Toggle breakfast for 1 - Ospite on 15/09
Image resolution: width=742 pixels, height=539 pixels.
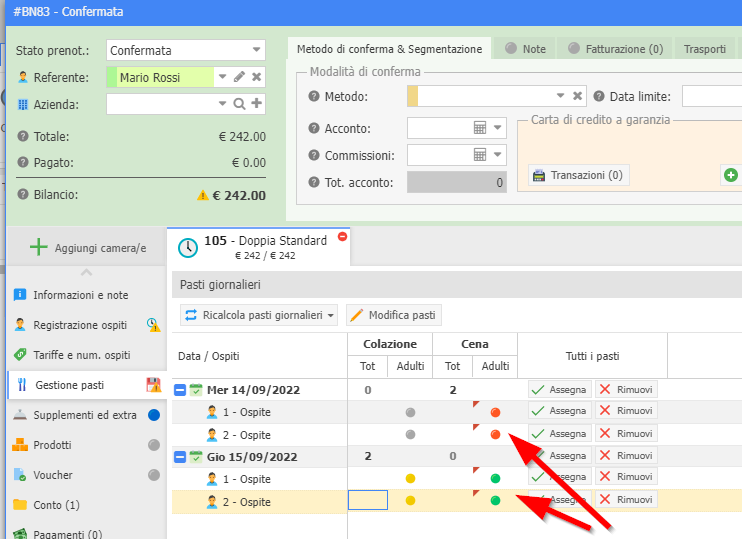(410, 478)
